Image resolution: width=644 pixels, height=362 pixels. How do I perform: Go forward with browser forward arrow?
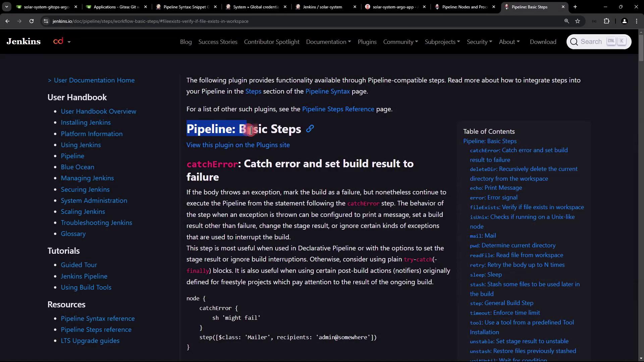coord(19,21)
